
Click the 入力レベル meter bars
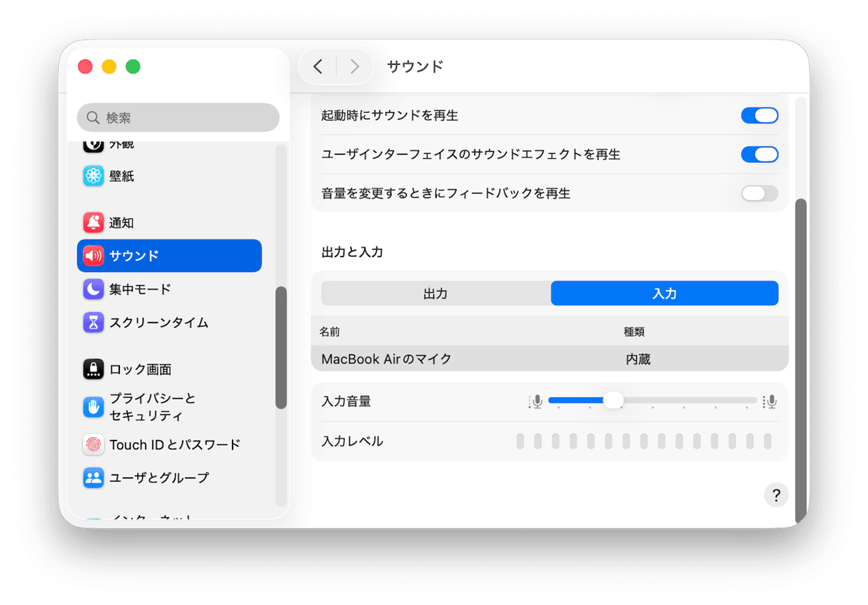[x=644, y=441]
